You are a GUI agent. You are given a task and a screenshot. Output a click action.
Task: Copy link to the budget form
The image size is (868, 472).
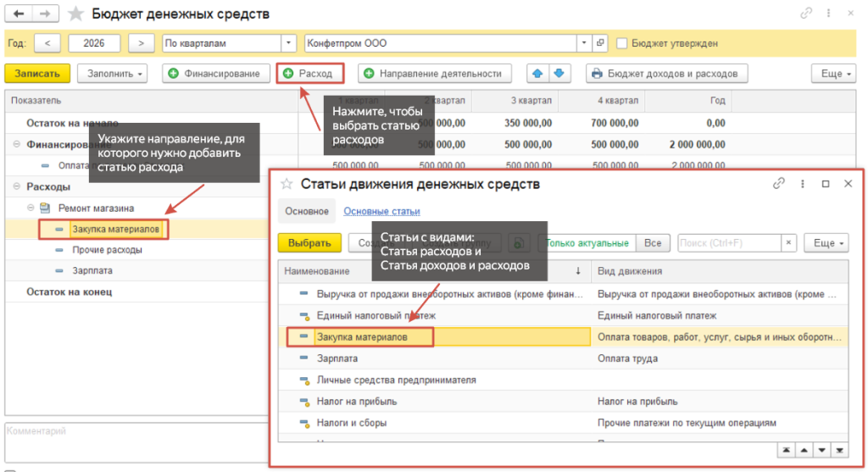pyautogui.click(x=806, y=14)
